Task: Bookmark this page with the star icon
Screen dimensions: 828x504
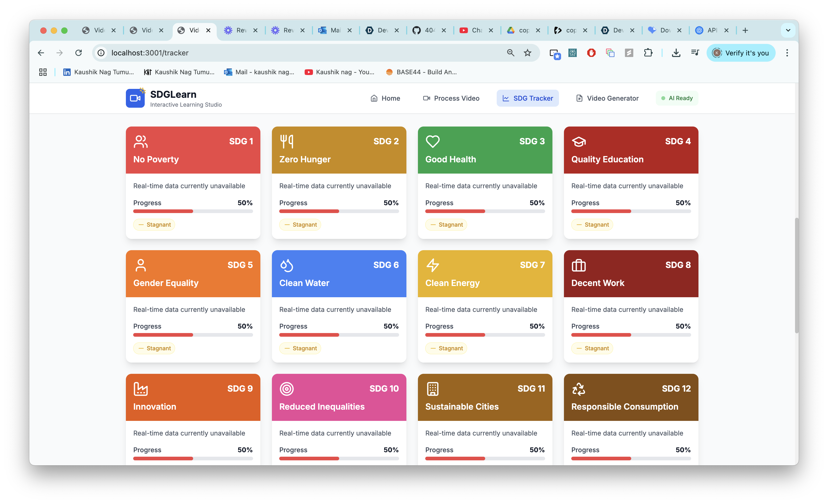Action: click(528, 53)
